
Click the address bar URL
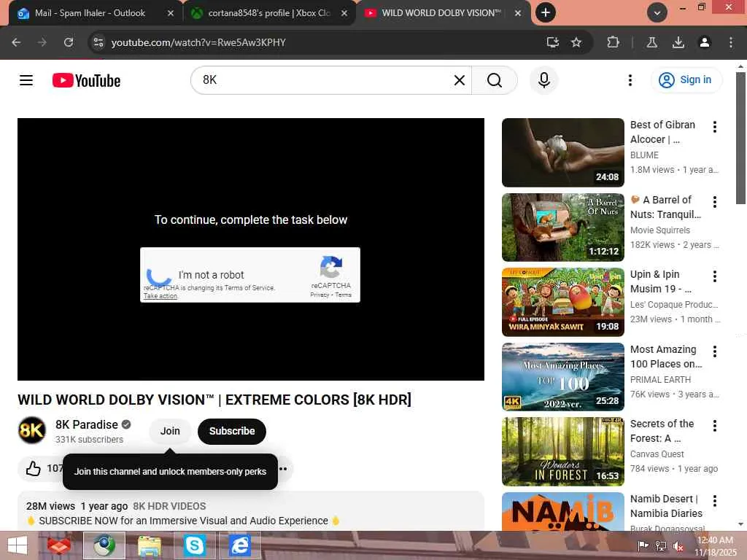point(198,42)
